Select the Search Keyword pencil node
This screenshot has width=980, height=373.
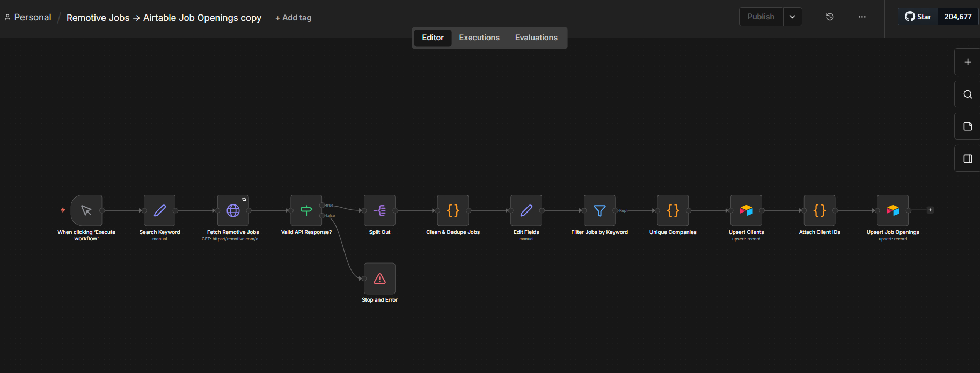[160, 210]
